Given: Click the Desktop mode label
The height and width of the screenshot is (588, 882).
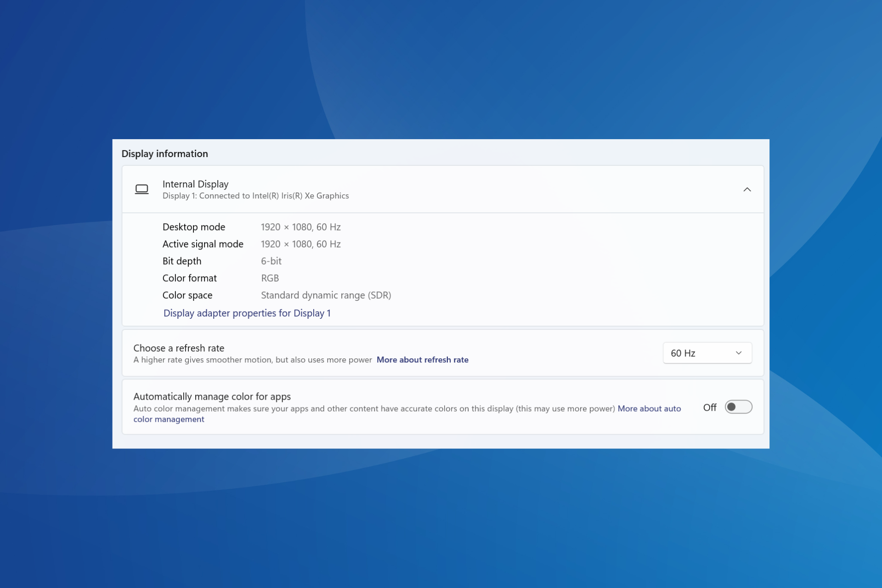Looking at the screenshot, I should pos(193,227).
